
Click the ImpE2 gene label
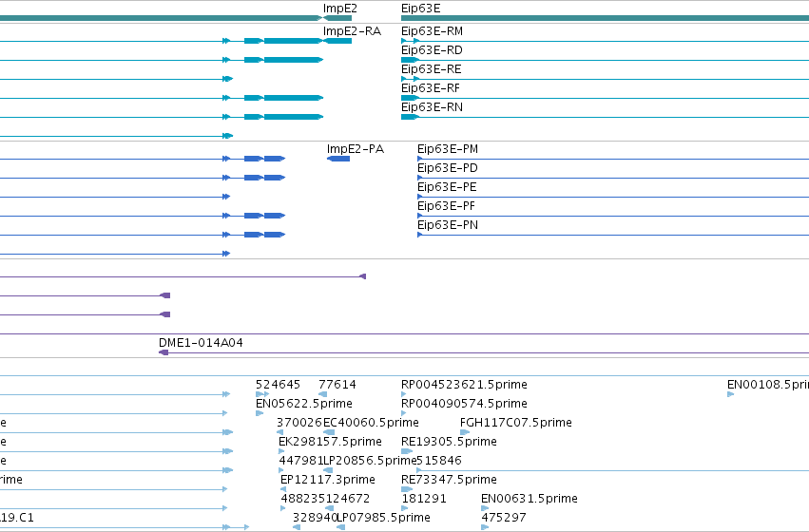pos(340,9)
